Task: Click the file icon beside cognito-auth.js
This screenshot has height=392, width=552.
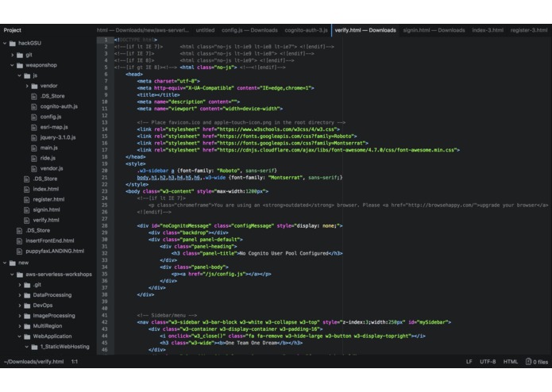Action: tap(34, 106)
